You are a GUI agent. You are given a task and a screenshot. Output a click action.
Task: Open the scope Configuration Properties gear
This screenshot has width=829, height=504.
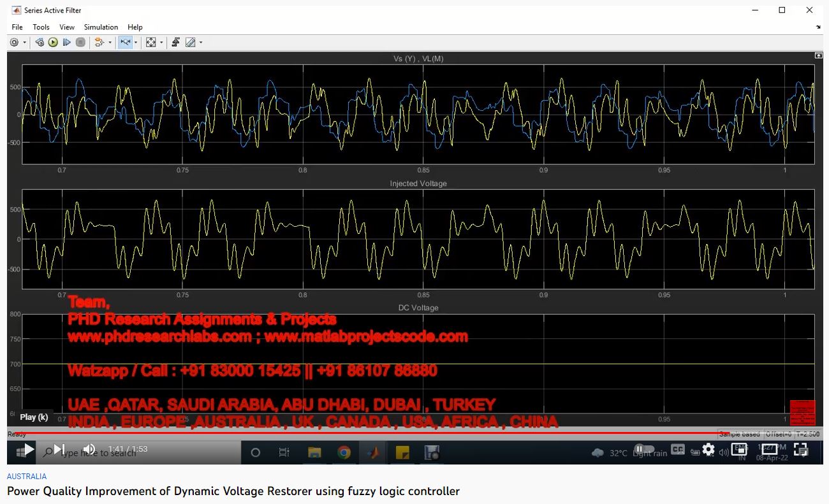(14, 43)
